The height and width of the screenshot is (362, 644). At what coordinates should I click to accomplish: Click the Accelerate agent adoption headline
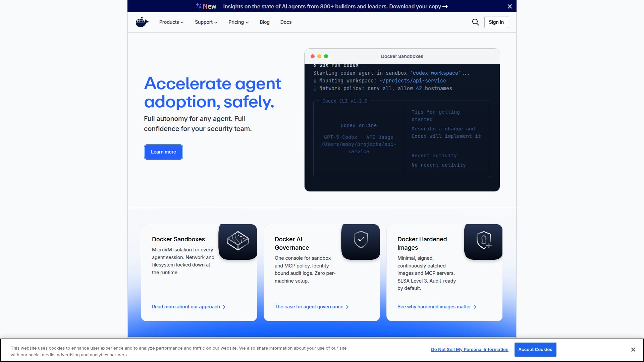[x=213, y=93]
